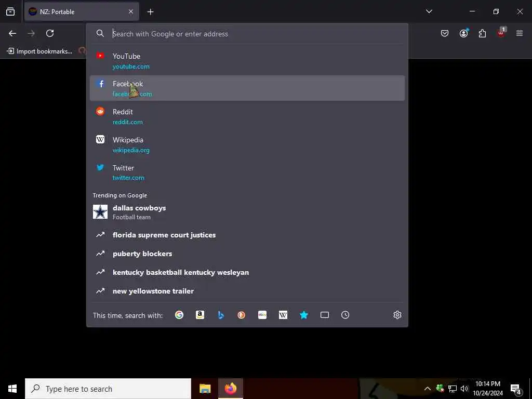
Task: Click the Firefox taskbar icon
Action: [231, 389]
